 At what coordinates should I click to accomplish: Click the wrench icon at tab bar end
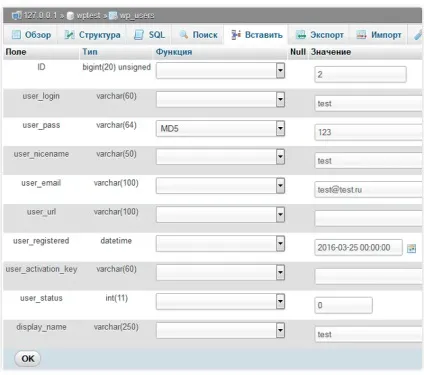(418, 35)
